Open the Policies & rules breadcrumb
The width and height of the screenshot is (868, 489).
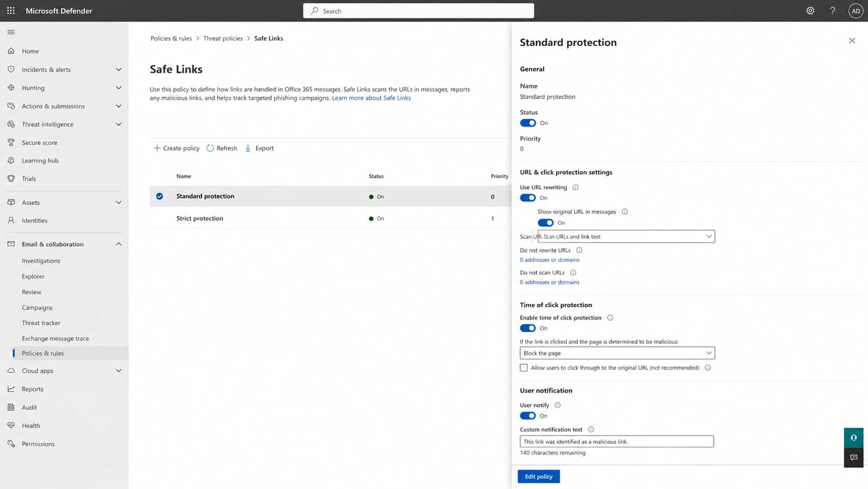171,38
